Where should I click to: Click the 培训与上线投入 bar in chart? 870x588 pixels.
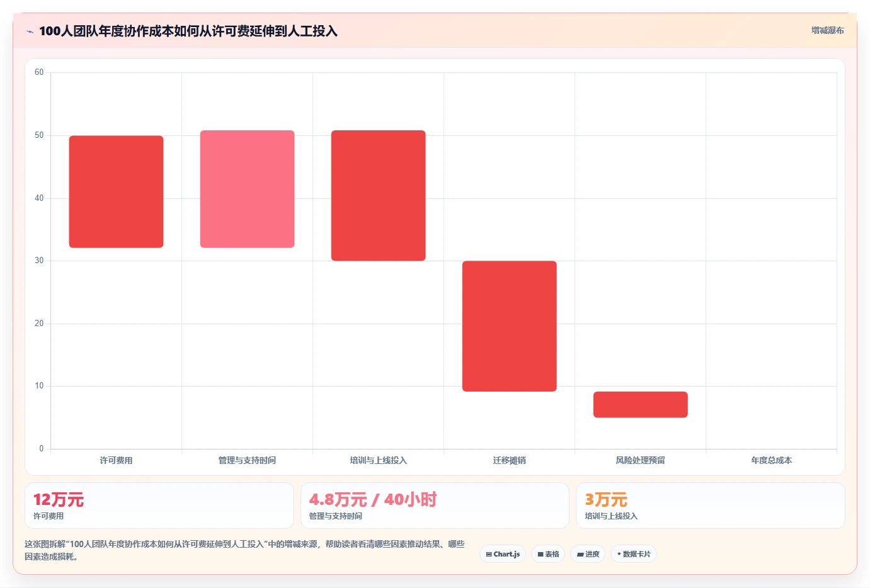point(378,195)
